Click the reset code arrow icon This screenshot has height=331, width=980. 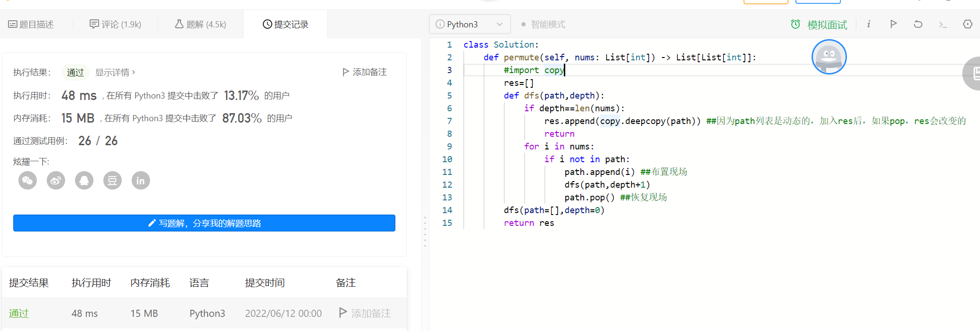pos(918,24)
